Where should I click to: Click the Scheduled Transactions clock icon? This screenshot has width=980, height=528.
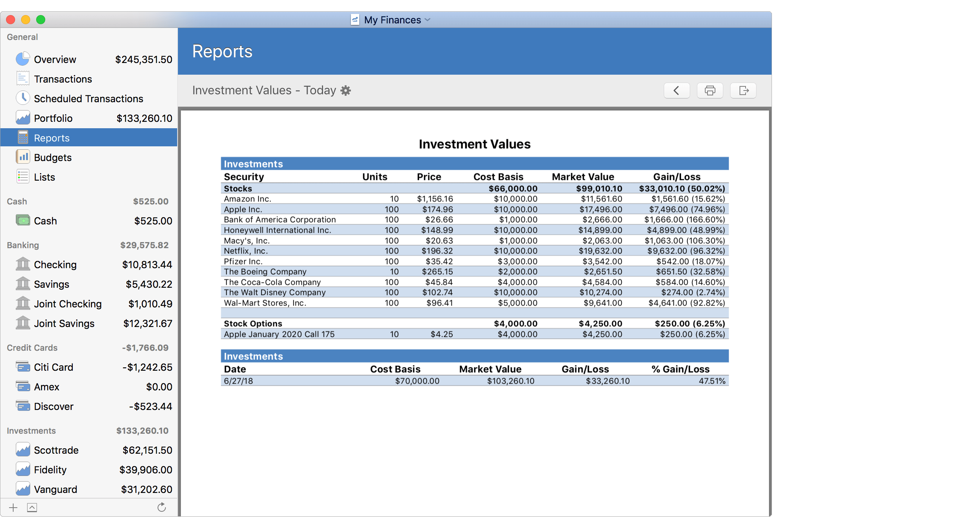[x=23, y=98]
